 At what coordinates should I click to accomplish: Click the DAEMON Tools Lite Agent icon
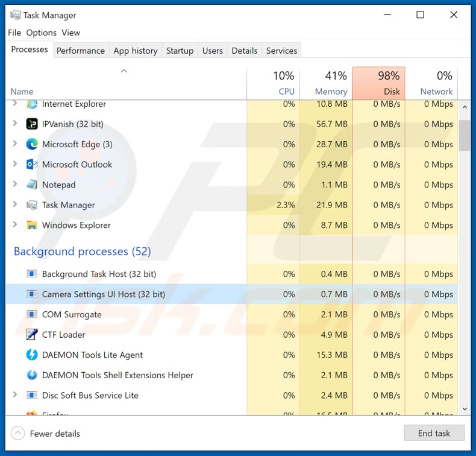32,355
